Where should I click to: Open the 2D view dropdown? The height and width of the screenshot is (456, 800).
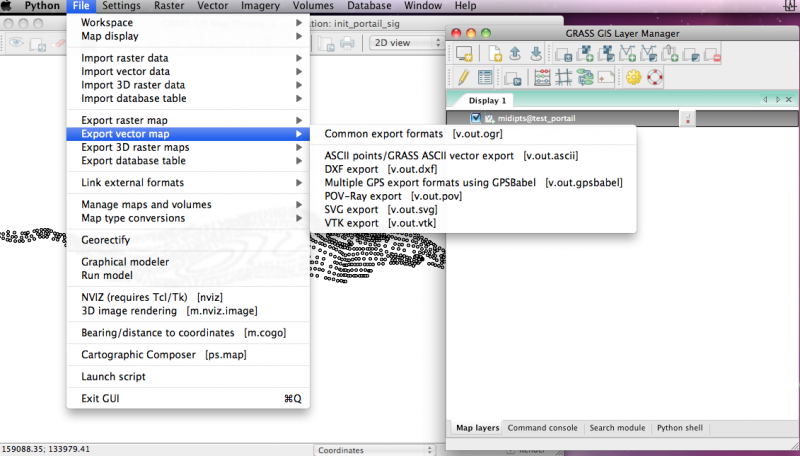[x=407, y=43]
